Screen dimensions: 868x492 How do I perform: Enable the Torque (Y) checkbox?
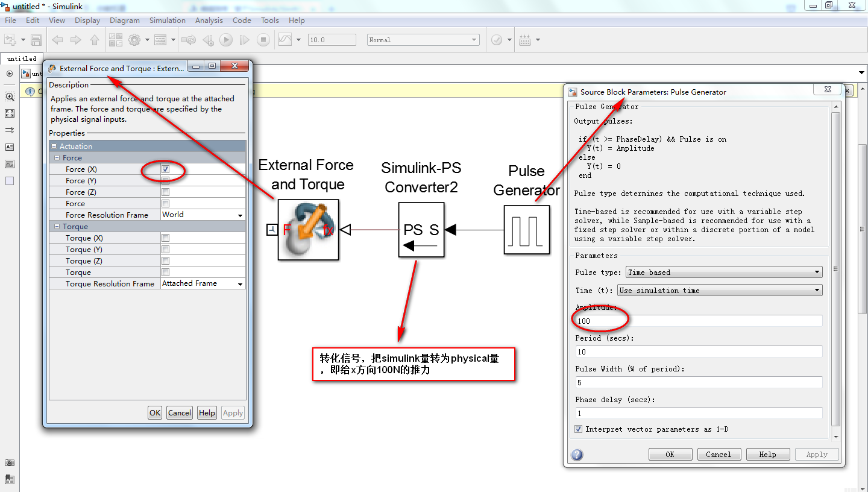[x=165, y=250]
